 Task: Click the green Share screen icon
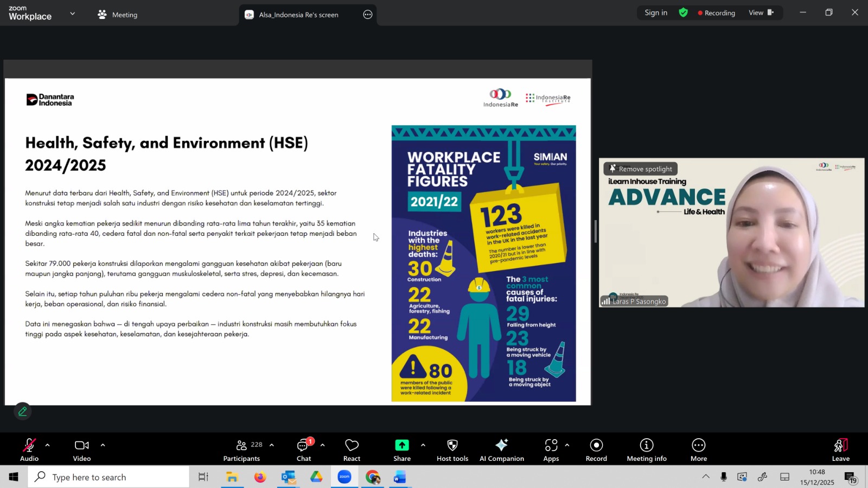click(x=401, y=445)
